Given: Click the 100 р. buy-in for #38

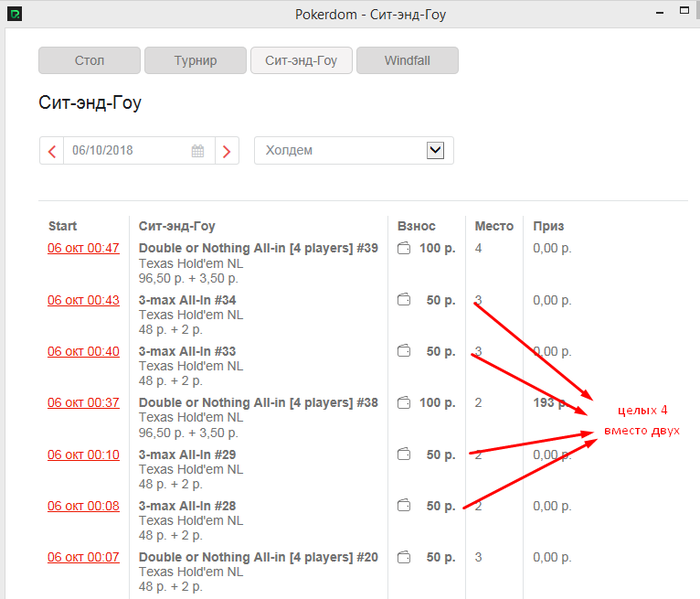Looking at the screenshot, I should (x=438, y=403).
